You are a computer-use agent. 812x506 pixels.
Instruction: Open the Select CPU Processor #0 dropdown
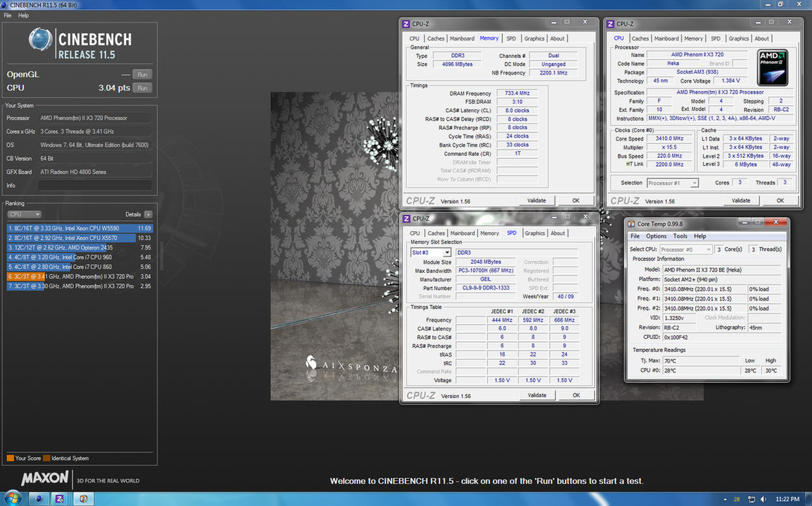[x=686, y=249]
